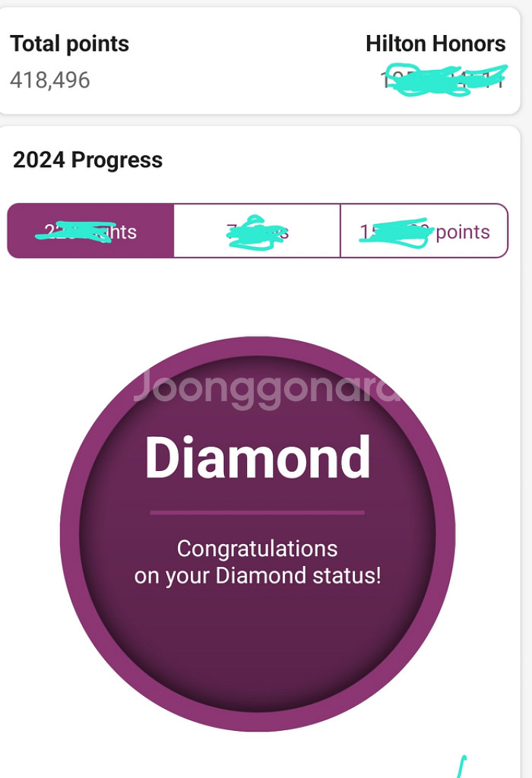
Task: Click the 'hts' text fragment in nights segment
Action: coord(122,232)
